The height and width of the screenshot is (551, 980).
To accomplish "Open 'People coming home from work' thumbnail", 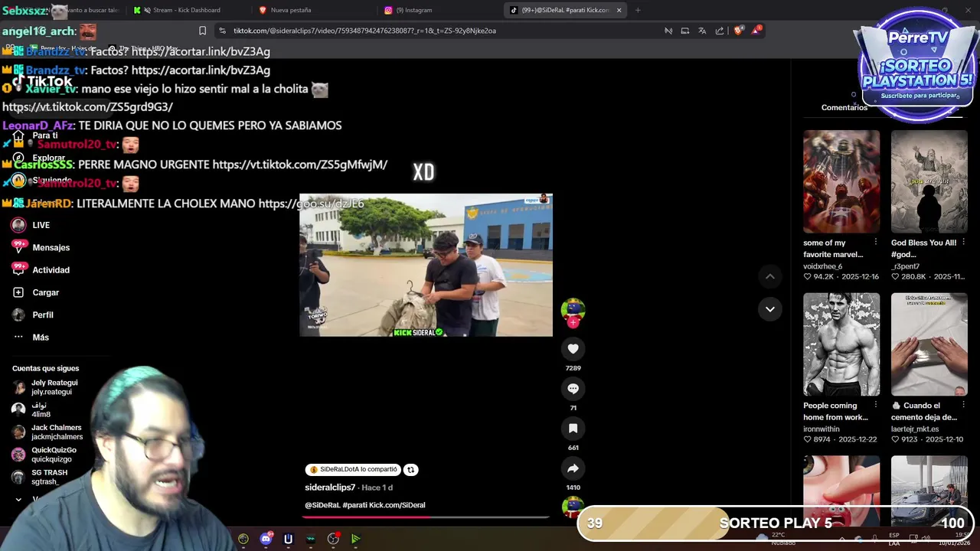I will [841, 344].
